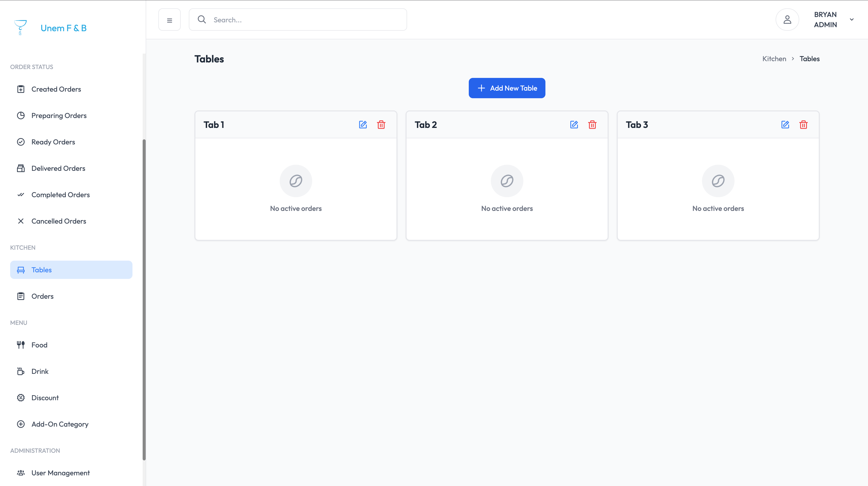Screen dimensions: 868x486
Task: Click the Created Orders sidebar icon
Action: point(21,89)
